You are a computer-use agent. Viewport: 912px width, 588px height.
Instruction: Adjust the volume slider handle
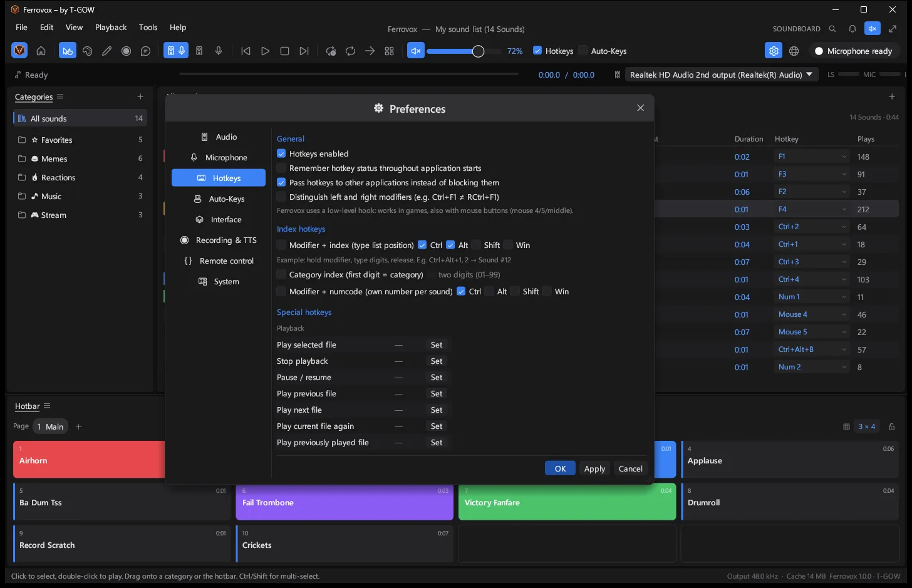pos(478,51)
